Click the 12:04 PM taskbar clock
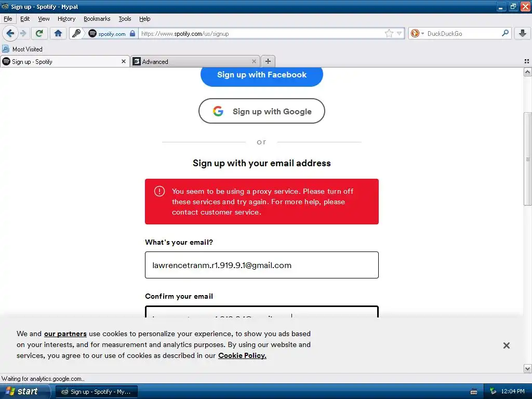 click(x=513, y=391)
